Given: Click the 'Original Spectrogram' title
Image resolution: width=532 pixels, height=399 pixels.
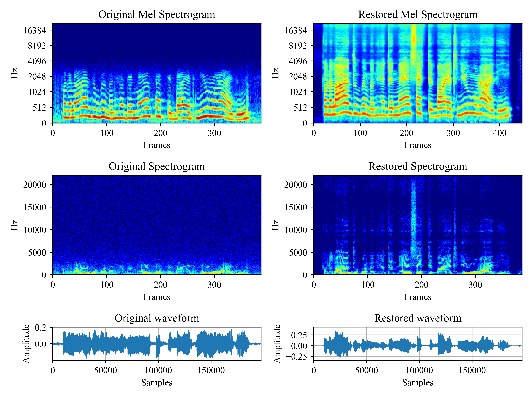Looking at the screenshot, I should tap(157, 166).
